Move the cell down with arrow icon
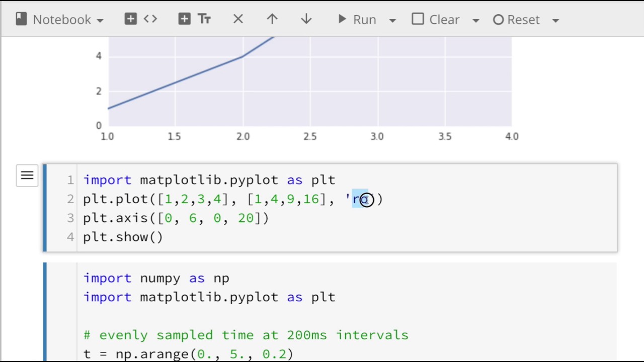Screen dimensions: 644x362 click(x=306, y=20)
